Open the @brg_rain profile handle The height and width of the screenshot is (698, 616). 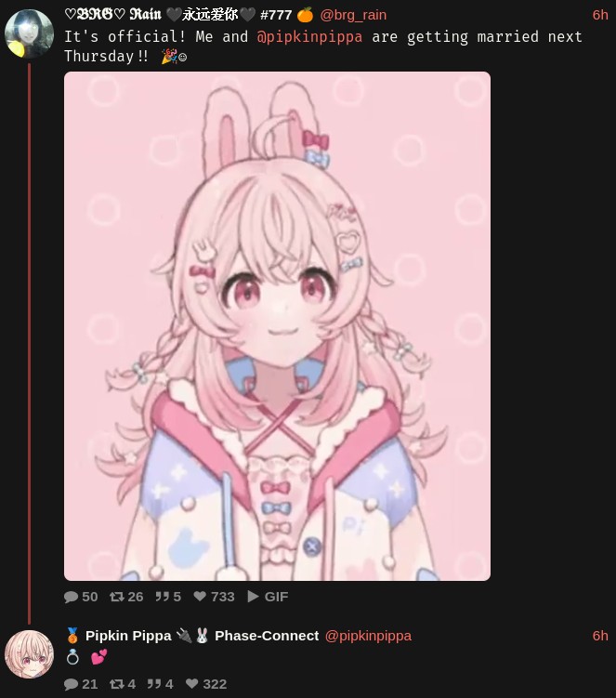(x=353, y=15)
